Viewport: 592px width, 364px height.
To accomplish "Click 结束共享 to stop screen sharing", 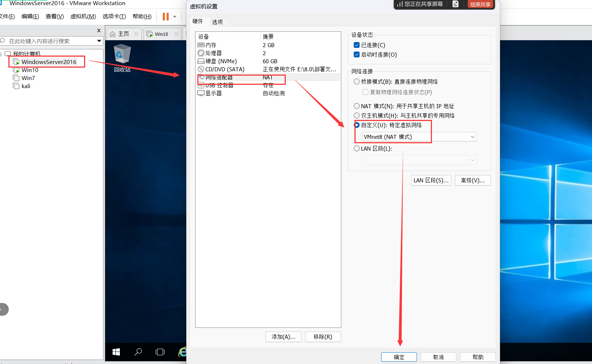I will point(480,4).
